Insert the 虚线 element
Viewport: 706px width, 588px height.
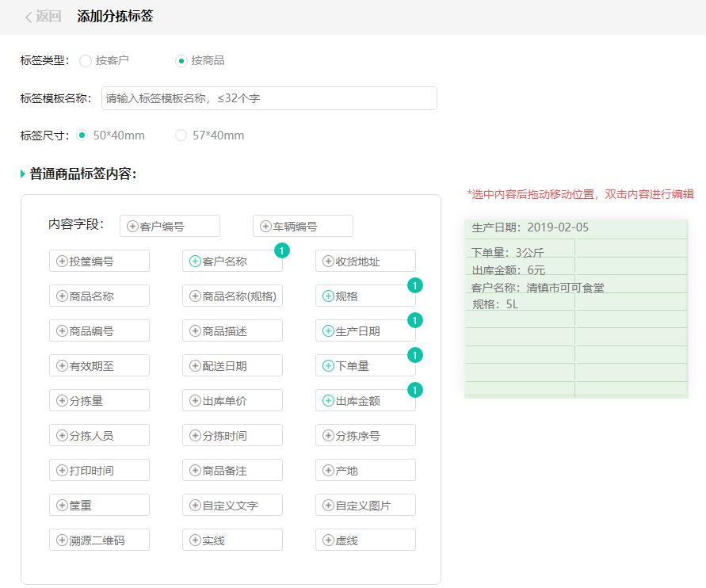[x=364, y=540]
